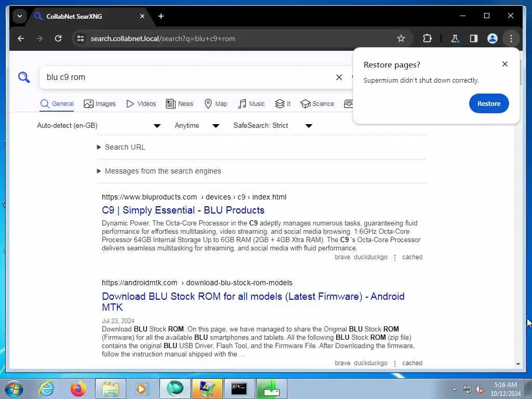Viewport: 532px width, 399px height.
Task: Click the browser forward arrow
Action: [39, 38]
